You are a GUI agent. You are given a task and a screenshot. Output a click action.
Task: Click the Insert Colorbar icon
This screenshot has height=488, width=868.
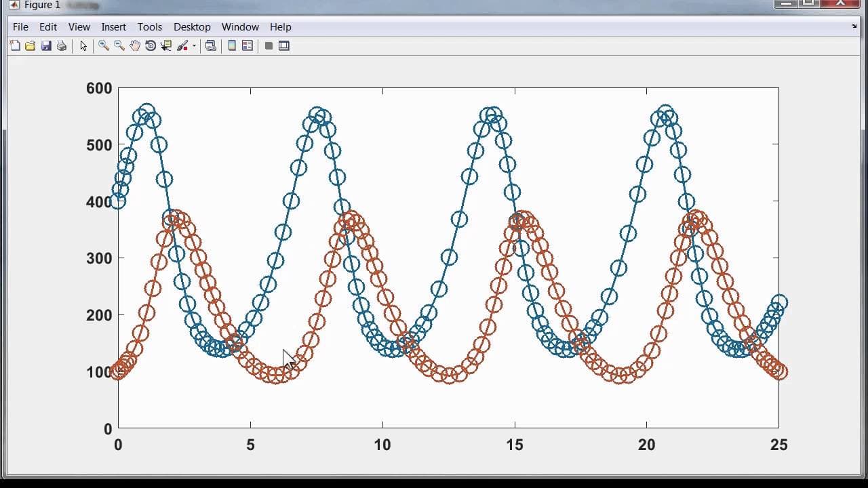(x=232, y=45)
